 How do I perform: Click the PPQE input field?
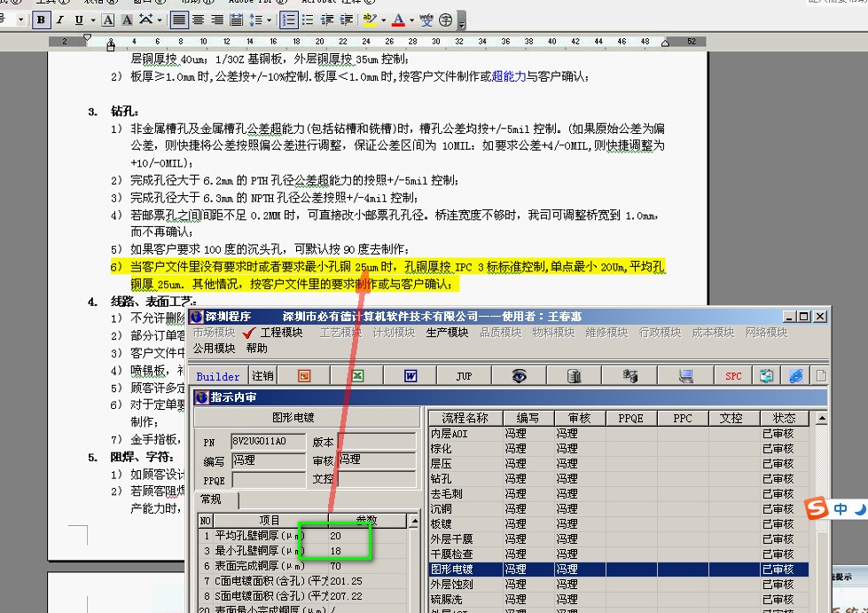point(268,480)
